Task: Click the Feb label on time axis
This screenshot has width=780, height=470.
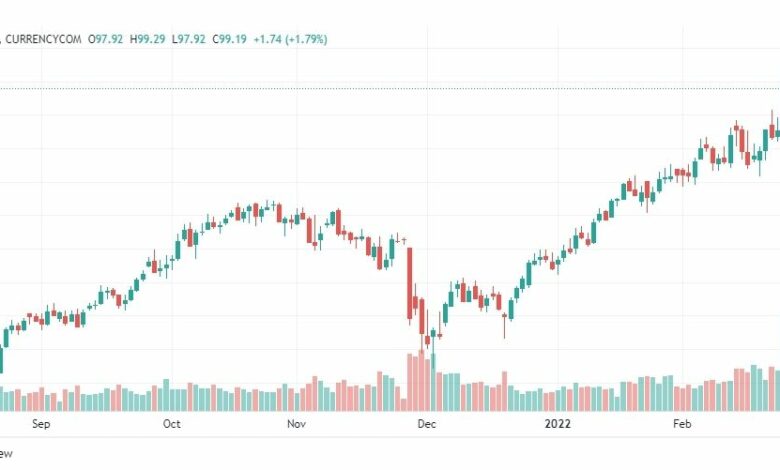Action: 682,424
